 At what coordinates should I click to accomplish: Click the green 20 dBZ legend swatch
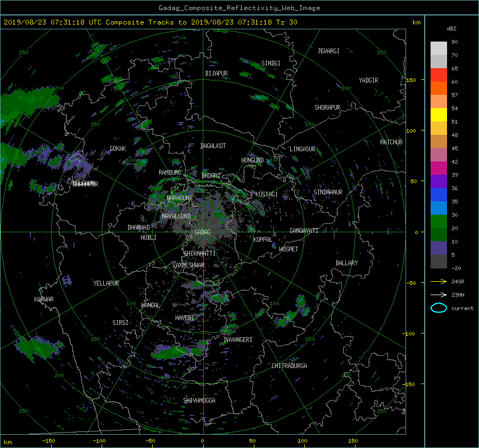(x=439, y=222)
